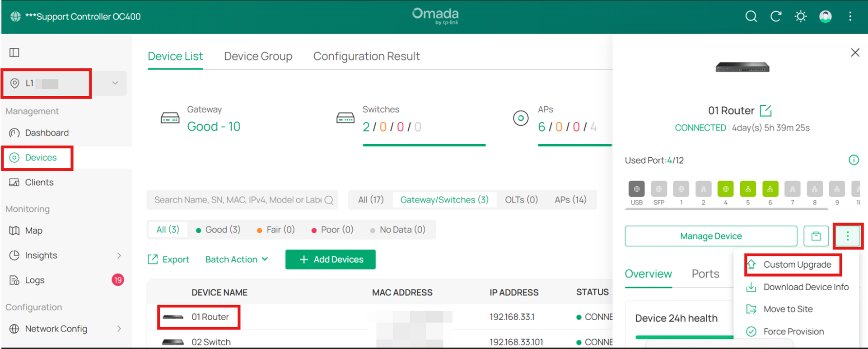
Task: Select active port 4 icon
Action: pos(725,189)
